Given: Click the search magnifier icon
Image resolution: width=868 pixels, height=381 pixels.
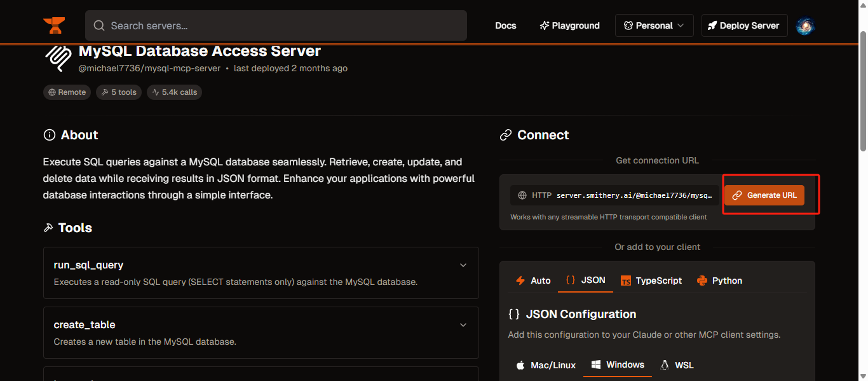Looking at the screenshot, I should [98, 25].
